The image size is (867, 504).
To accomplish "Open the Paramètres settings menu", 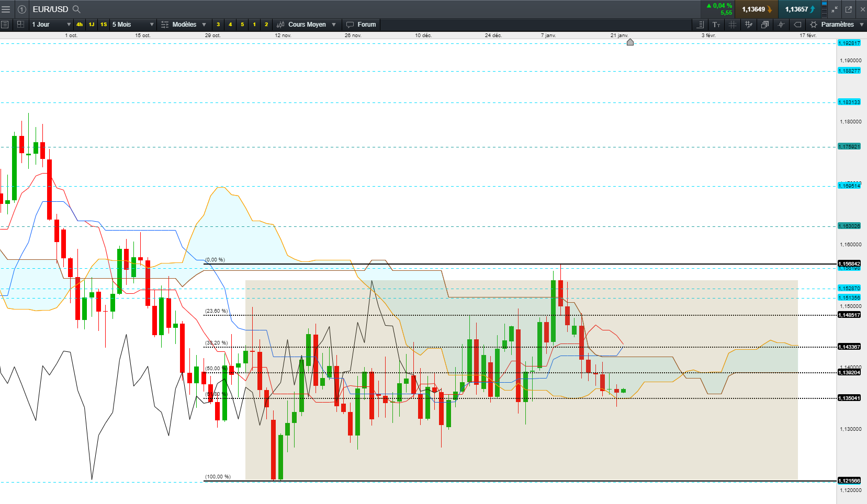I will [x=837, y=25].
